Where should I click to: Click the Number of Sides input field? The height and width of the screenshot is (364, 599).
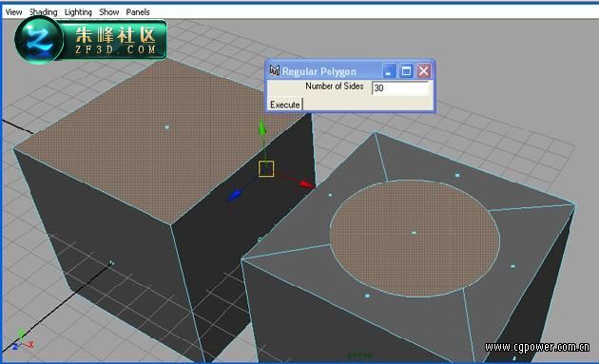click(400, 87)
